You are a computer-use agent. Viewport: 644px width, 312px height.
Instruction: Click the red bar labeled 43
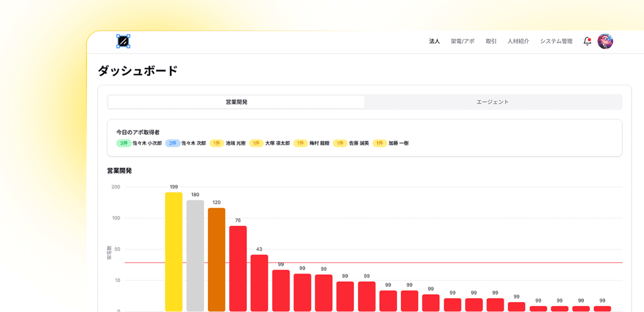click(x=259, y=283)
